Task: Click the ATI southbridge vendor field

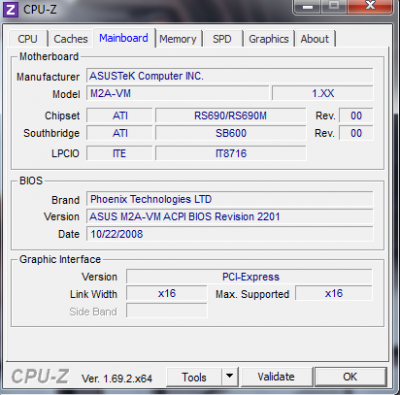Action: (120, 133)
